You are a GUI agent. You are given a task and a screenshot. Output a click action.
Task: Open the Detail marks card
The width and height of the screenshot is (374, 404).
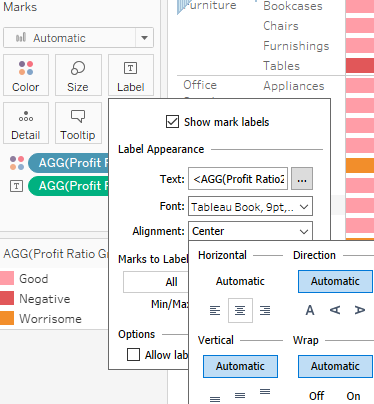(x=26, y=123)
